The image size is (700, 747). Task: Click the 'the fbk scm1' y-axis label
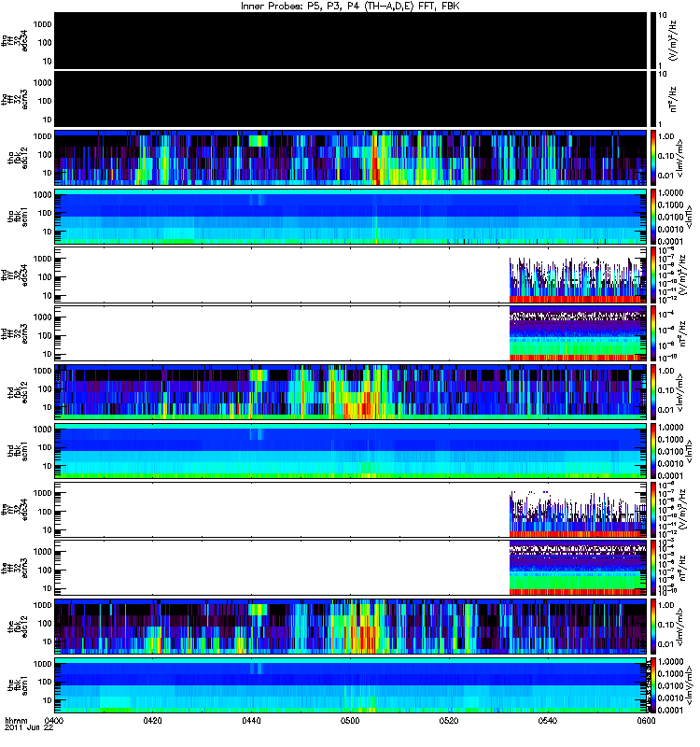(x=18, y=685)
